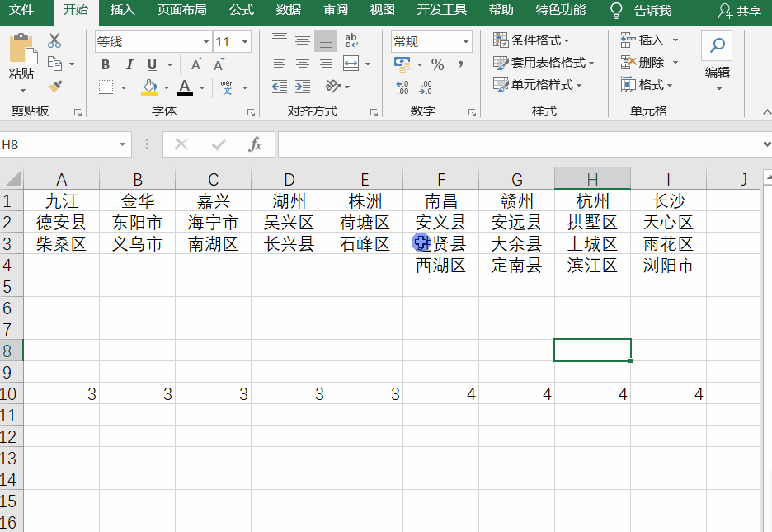Apply the yellow fill color bucket
The width and height of the screenshot is (772, 532).
149,87
